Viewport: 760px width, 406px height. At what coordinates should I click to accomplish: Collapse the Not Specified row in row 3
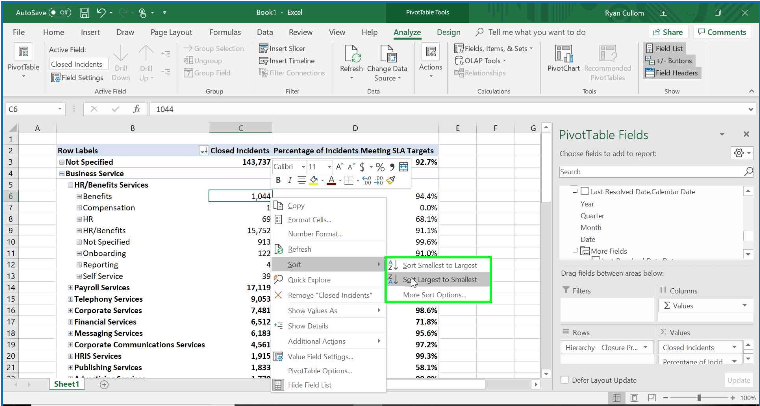pos(62,162)
